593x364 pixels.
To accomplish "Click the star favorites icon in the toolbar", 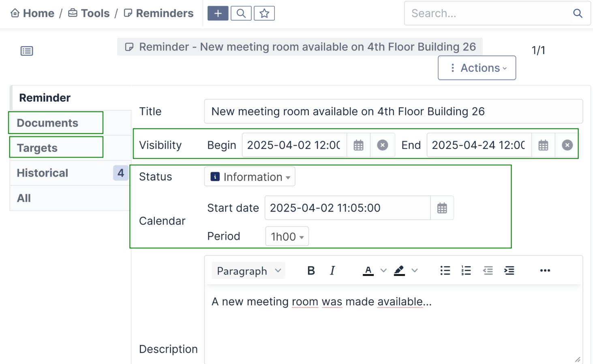I will (264, 13).
